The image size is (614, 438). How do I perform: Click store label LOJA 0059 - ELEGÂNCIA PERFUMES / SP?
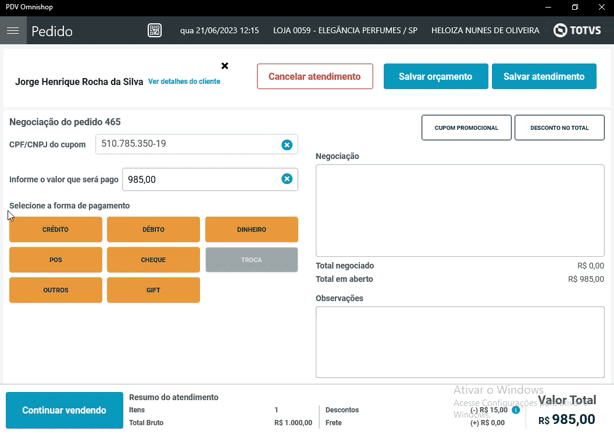pyautogui.click(x=345, y=31)
